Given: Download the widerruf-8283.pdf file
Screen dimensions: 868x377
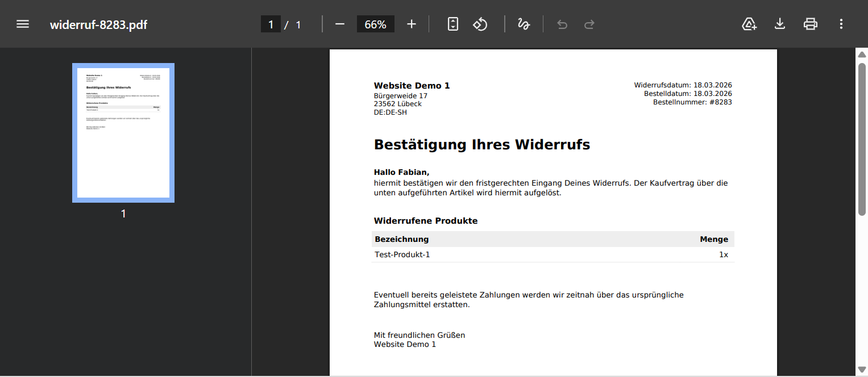Looking at the screenshot, I should [780, 24].
